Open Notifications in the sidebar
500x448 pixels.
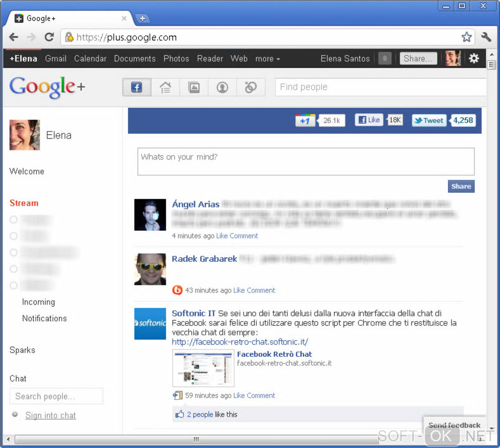click(x=44, y=318)
